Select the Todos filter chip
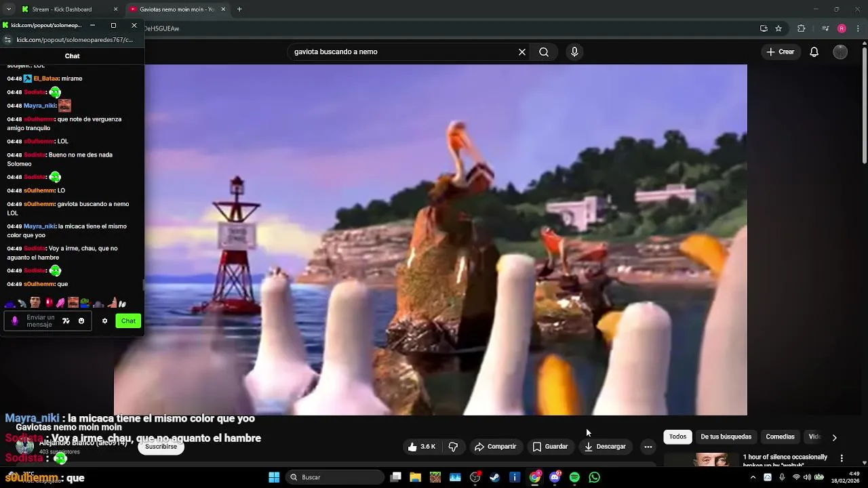Viewport: 868px width, 488px height. [678, 437]
